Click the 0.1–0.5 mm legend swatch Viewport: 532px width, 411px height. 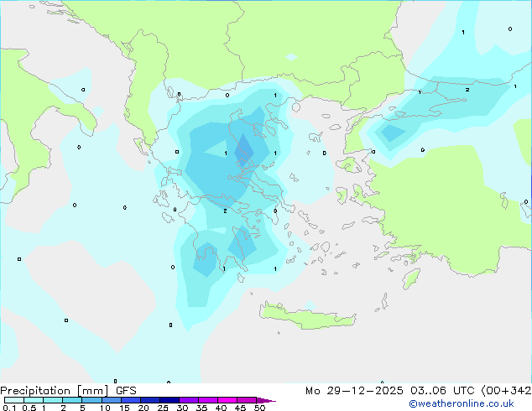14,400
